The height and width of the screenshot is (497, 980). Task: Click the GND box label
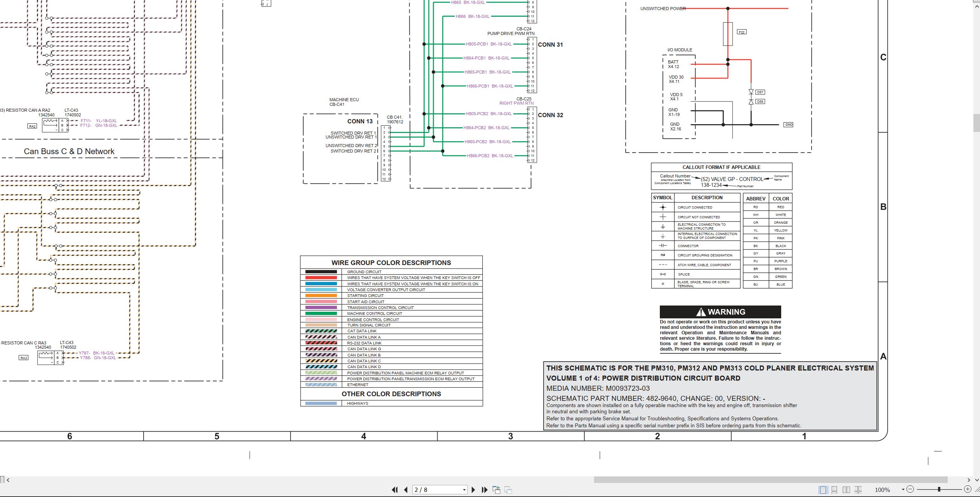point(788,125)
